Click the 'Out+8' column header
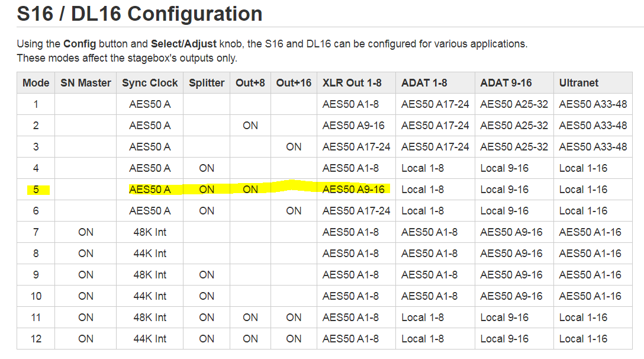The height and width of the screenshot is (359, 644). [x=250, y=83]
